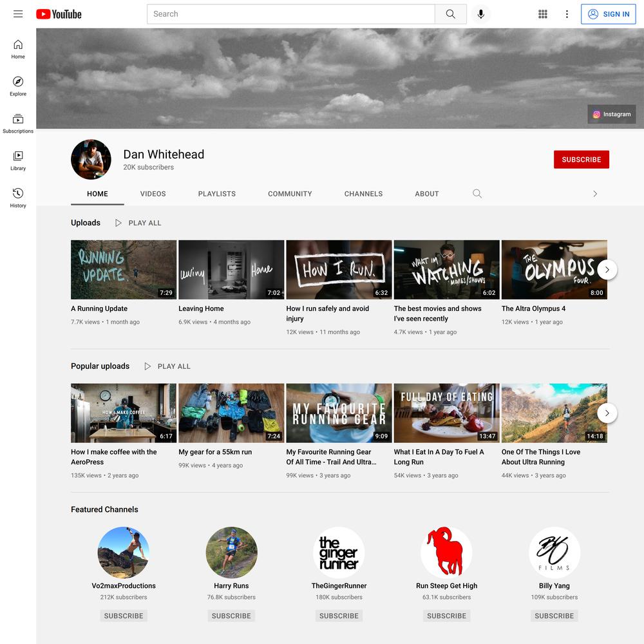This screenshot has width=644, height=644.
Task: Click title 'The Altra Olympus 4'
Action: pyautogui.click(x=533, y=308)
